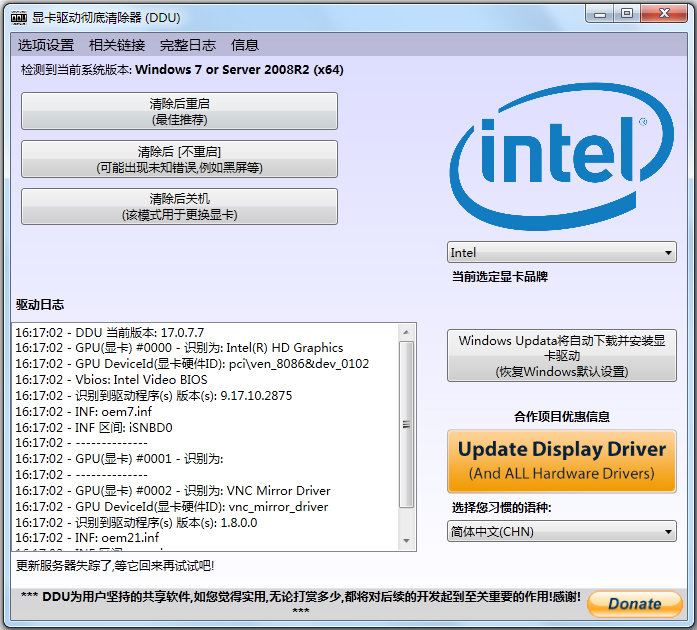The width and height of the screenshot is (697, 630).
Task: Click the 清除后重启 (最佳推荐) button
Action: 180,111
